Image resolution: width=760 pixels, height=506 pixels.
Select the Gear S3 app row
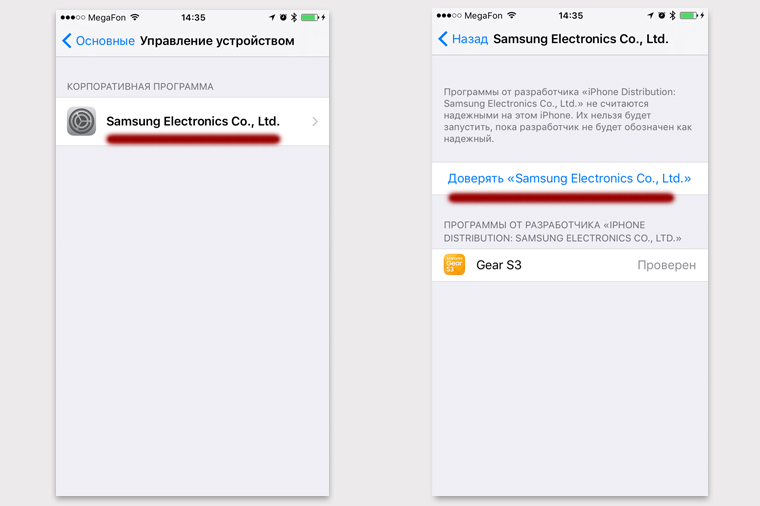tap(570, 265)
